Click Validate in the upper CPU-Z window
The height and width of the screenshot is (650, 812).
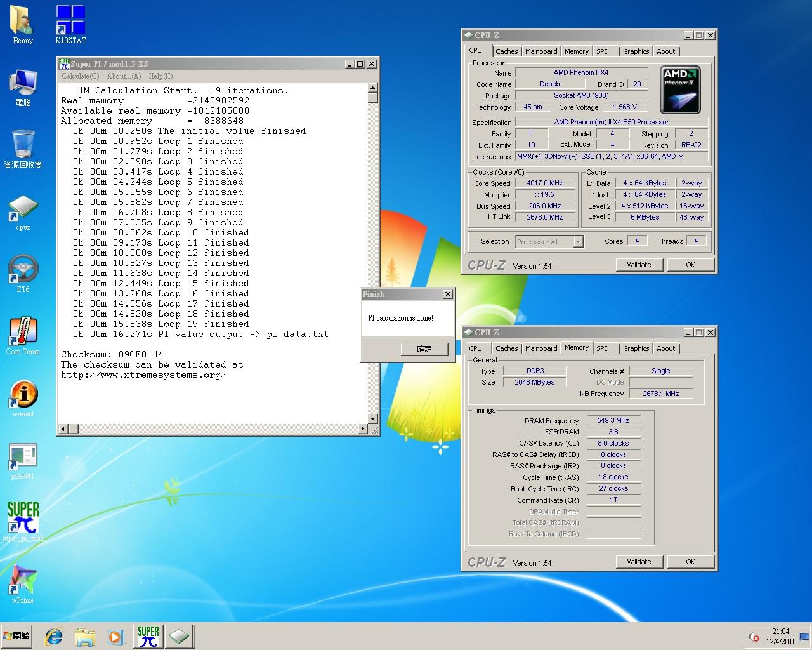point(639,265)
